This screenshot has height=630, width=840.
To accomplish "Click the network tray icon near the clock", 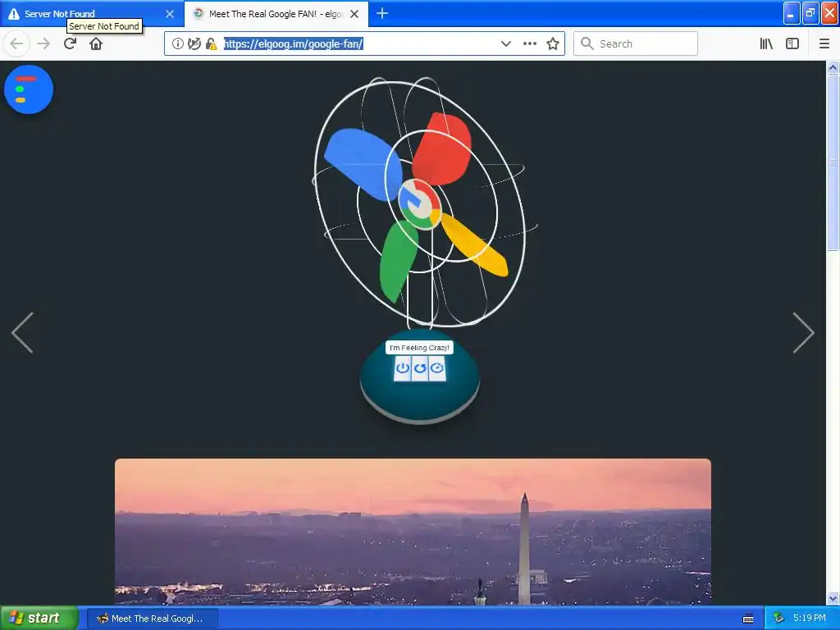I will (x=778, y=618).
